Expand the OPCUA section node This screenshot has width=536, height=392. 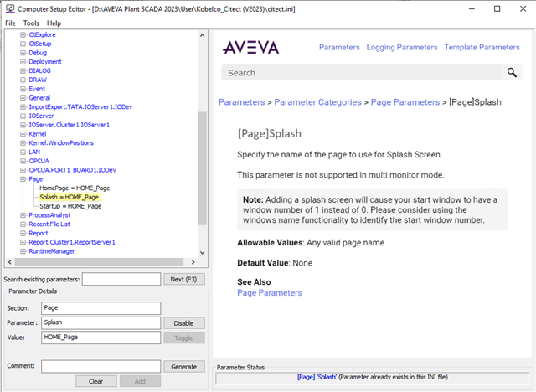23,161
